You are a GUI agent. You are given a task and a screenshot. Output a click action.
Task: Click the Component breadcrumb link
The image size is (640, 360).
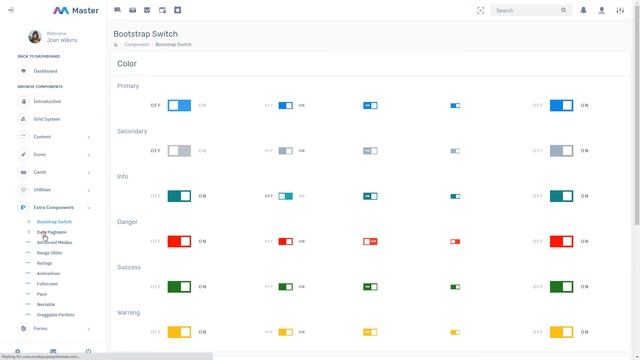(x=136, y=44)
